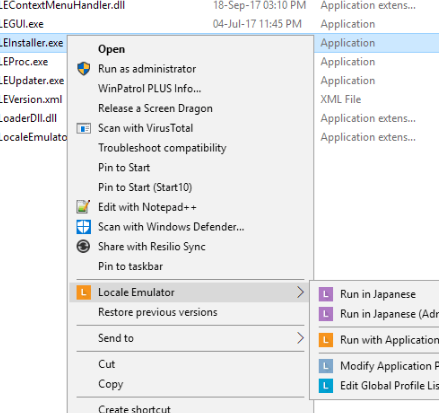
Task: Click Application type of LEProc.exe row
Action: [x=348, y=62]
